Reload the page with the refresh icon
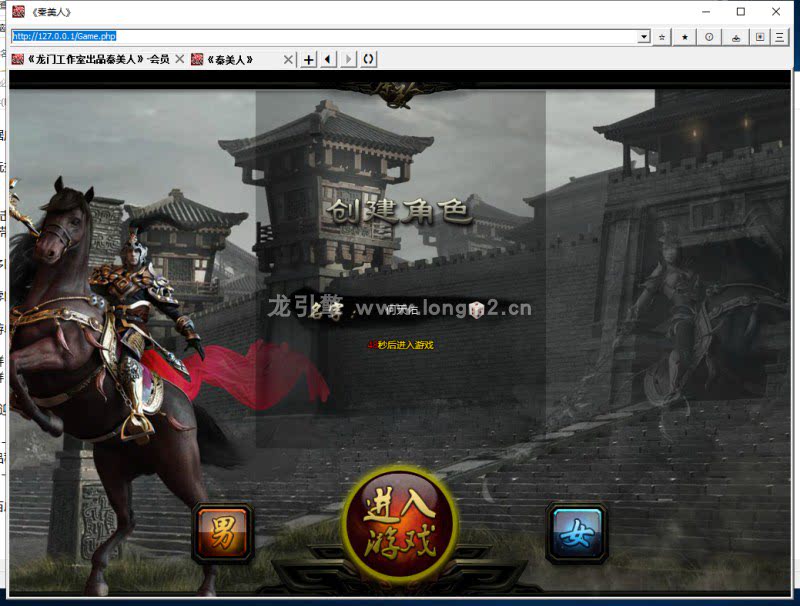This screenshot has width=800, height=606. [x=368, y=60]
